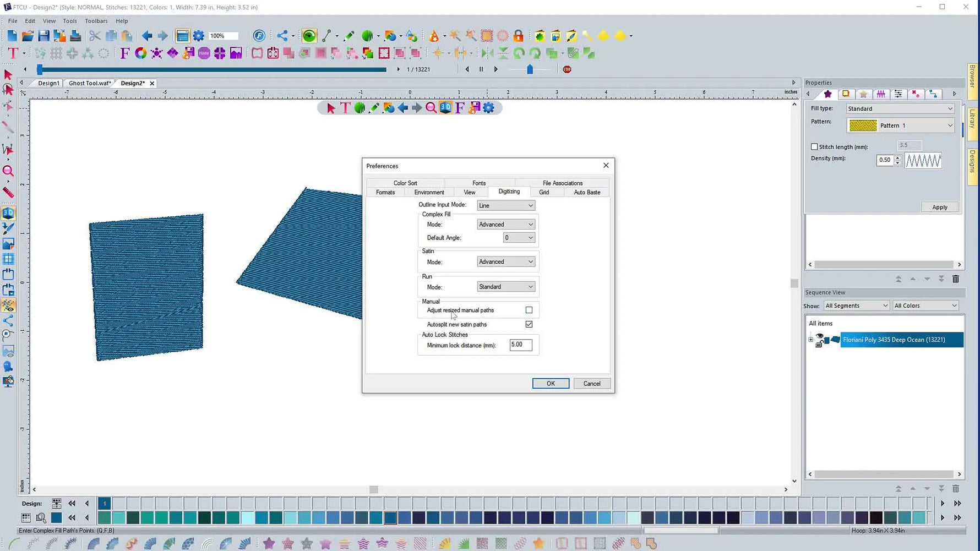The image size is (980, 551).
Task: Uncheck Autosplit new satin paths
Action: (529, 324)
